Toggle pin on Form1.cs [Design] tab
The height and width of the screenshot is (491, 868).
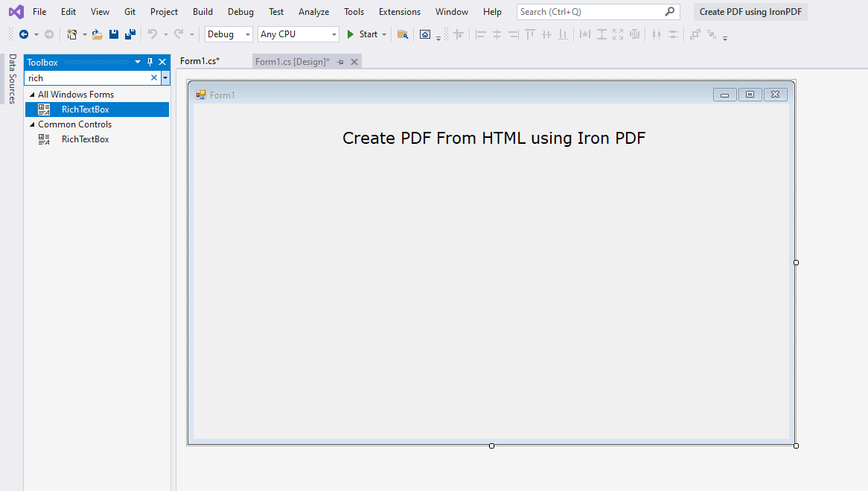[x=340, y=62]
